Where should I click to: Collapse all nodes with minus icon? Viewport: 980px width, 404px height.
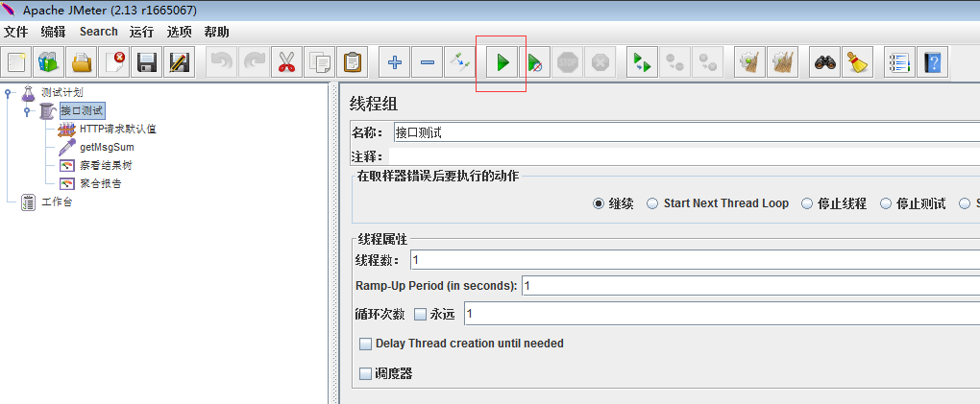click(427, 62)
